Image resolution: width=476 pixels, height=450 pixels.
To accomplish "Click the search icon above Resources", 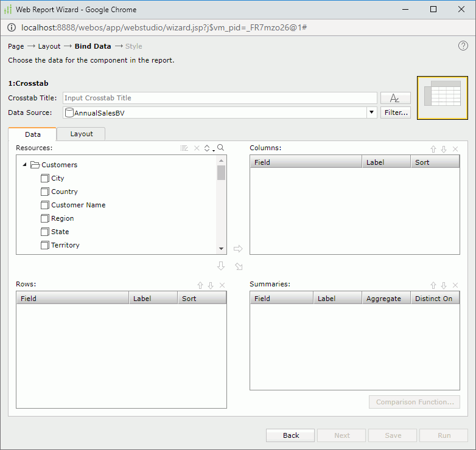I will click(x=220, y=148).
